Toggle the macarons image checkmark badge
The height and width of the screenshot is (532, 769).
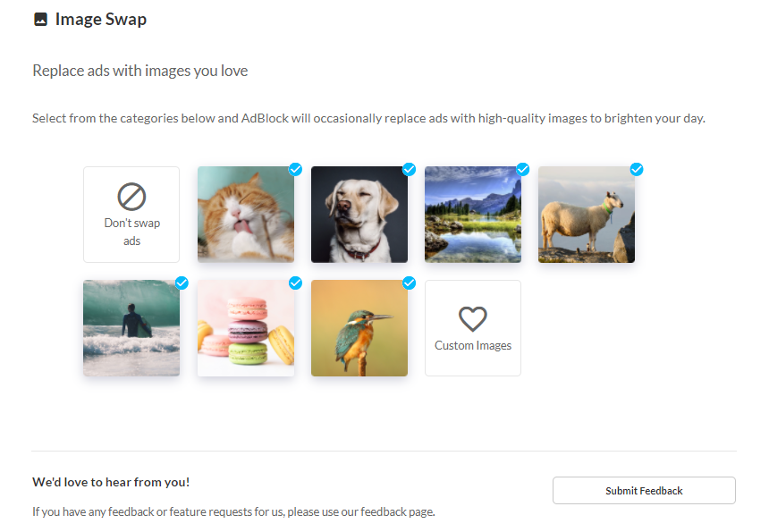pyautogui.click(x=295, y=283)
